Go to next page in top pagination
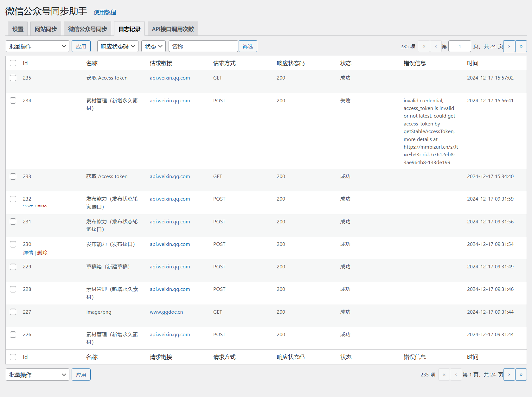The width and height of the screenshot is (532, 397). click(509, 46)
